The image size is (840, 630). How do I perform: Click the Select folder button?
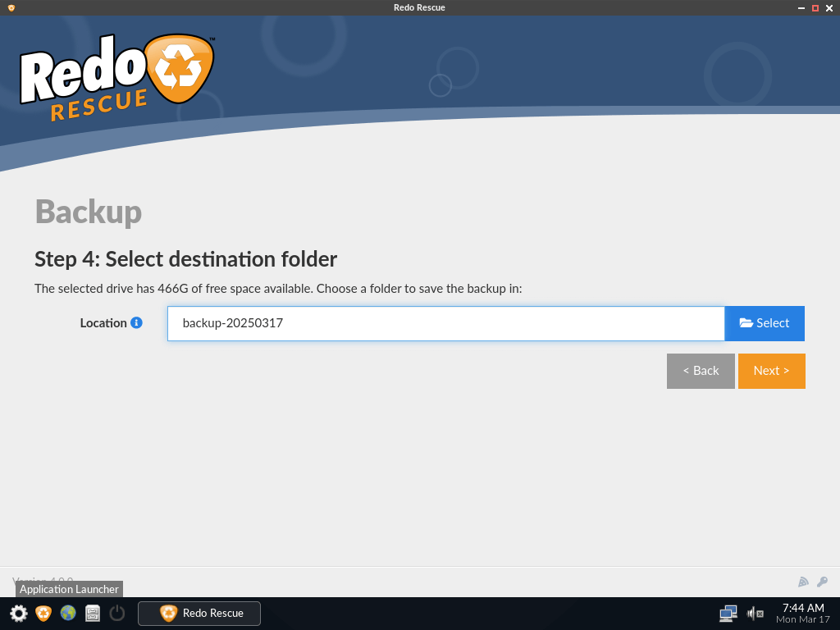coord(765,323)
